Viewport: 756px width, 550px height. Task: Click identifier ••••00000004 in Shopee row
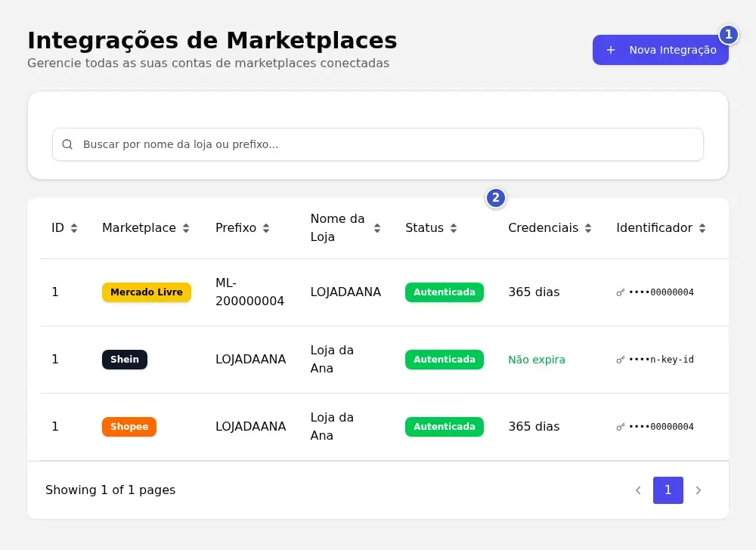pyautogui.click(x=661, y=427)
